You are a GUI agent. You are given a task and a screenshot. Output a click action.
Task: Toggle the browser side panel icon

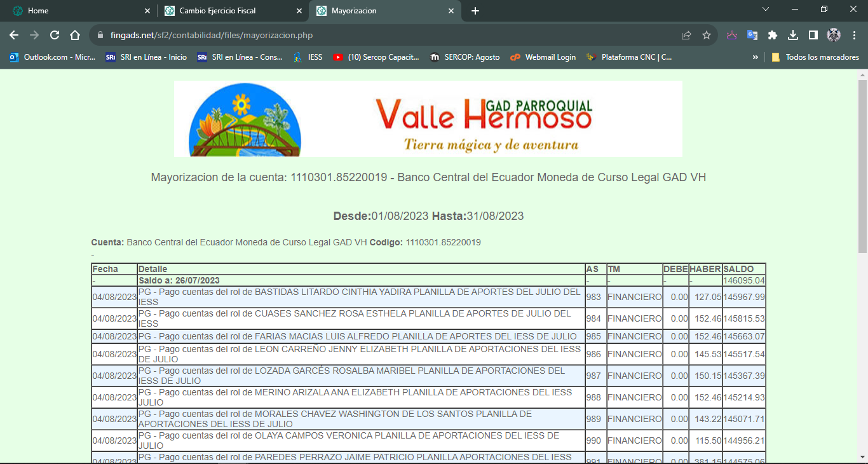[813, 36]
